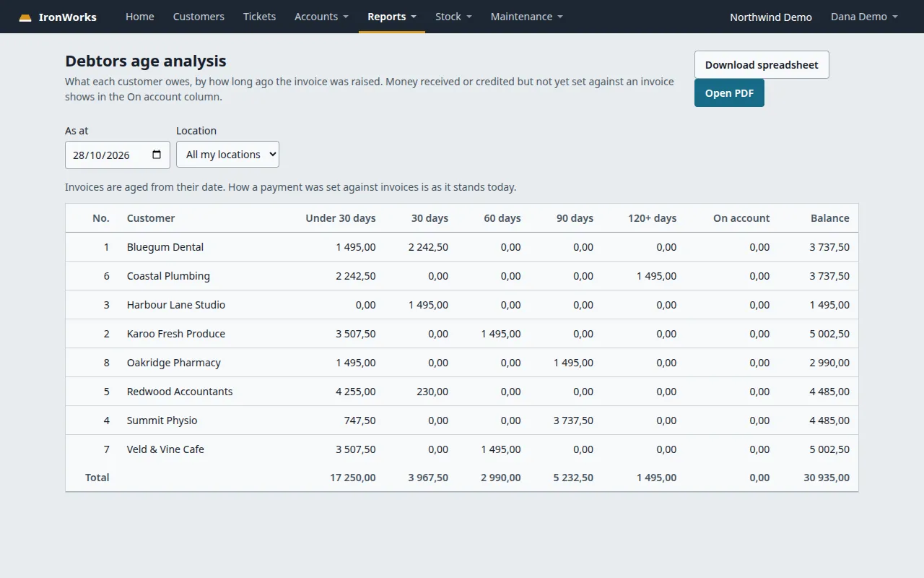The image size is (924, 578).
Task: Click the 90 days total 5 232,50
Action: coord(573,478)
